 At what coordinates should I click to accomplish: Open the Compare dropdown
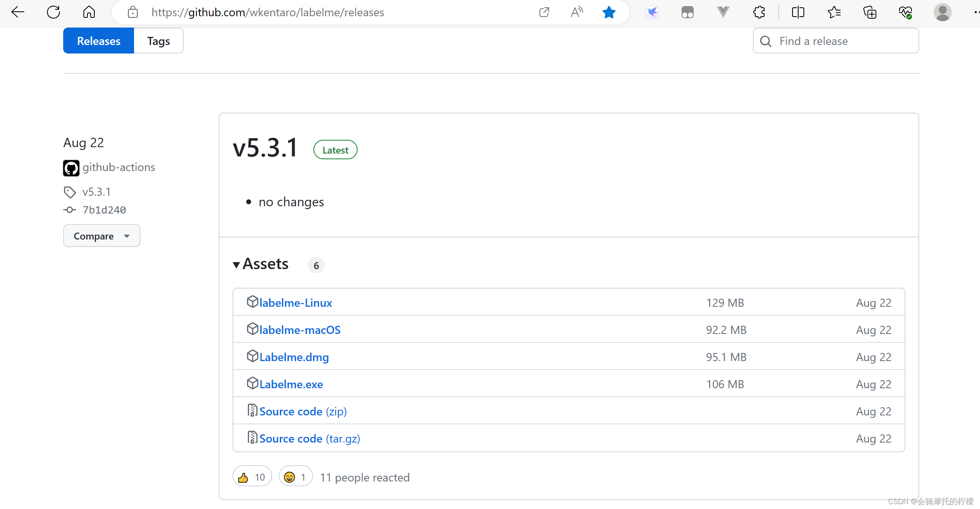pos(102,236)
